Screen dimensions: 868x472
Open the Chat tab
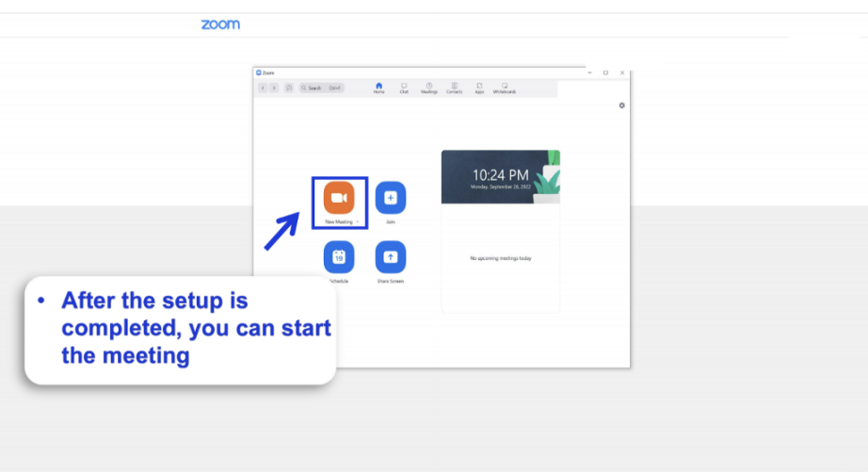point(404,88)
